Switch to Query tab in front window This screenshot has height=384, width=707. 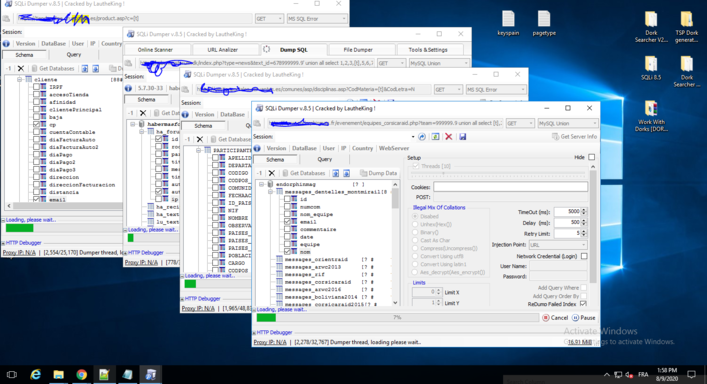pos(324,159)
